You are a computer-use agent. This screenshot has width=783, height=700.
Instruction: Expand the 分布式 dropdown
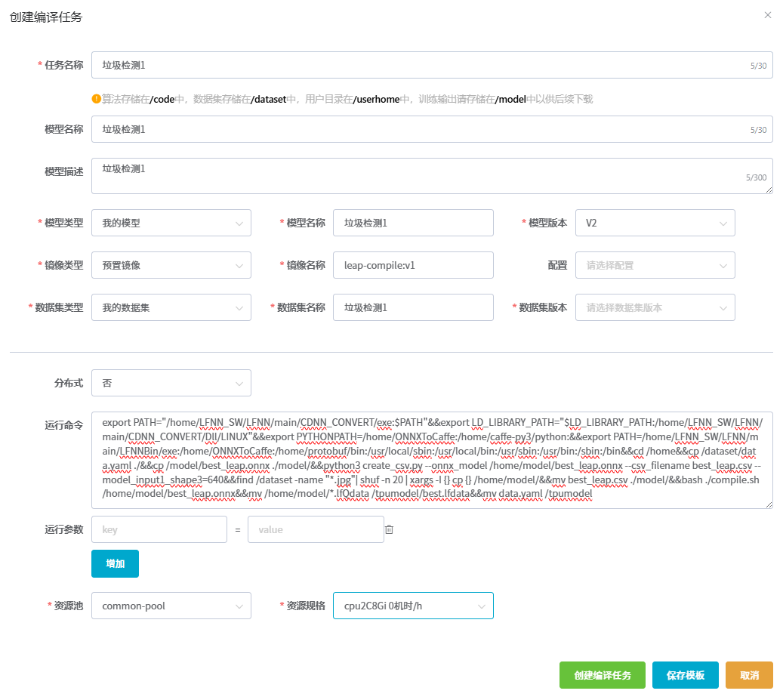tap(171, 383)
